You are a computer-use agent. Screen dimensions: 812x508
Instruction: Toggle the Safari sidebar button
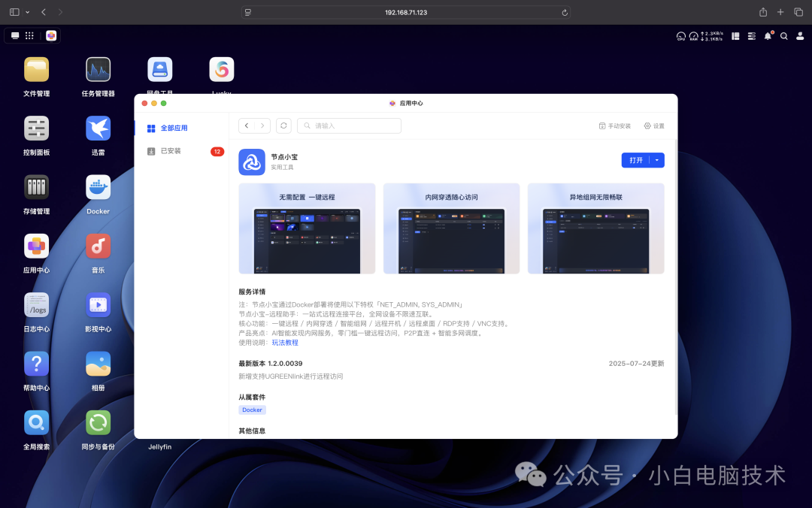coord(14,12)
